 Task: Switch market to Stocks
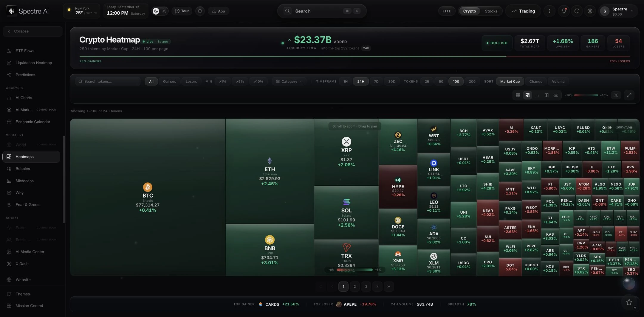[491, 11]
